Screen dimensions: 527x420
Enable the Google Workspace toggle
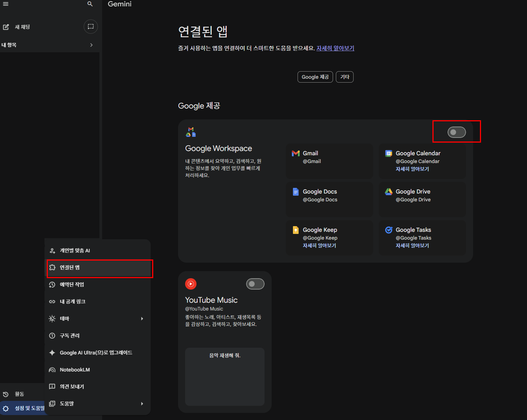tap(457, 132)
